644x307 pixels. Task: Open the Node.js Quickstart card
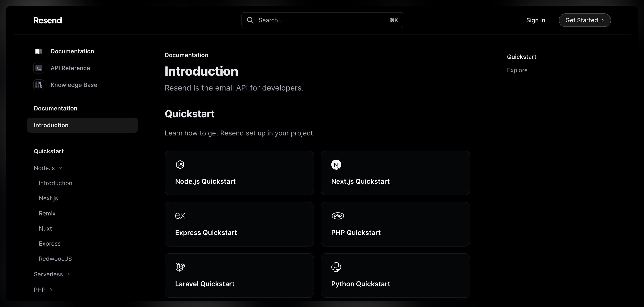(239, 173)
